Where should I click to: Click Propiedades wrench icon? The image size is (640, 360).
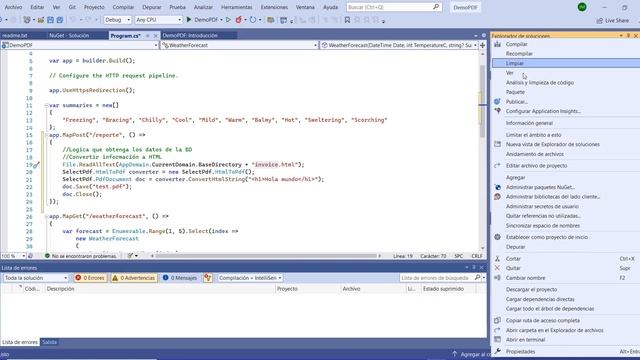[497, 351]
